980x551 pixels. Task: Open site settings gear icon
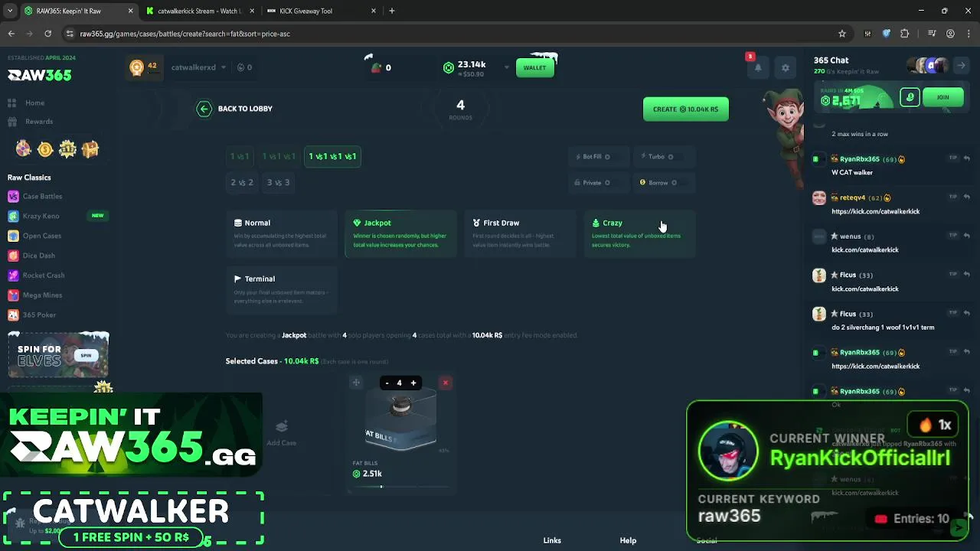[785, 67]
